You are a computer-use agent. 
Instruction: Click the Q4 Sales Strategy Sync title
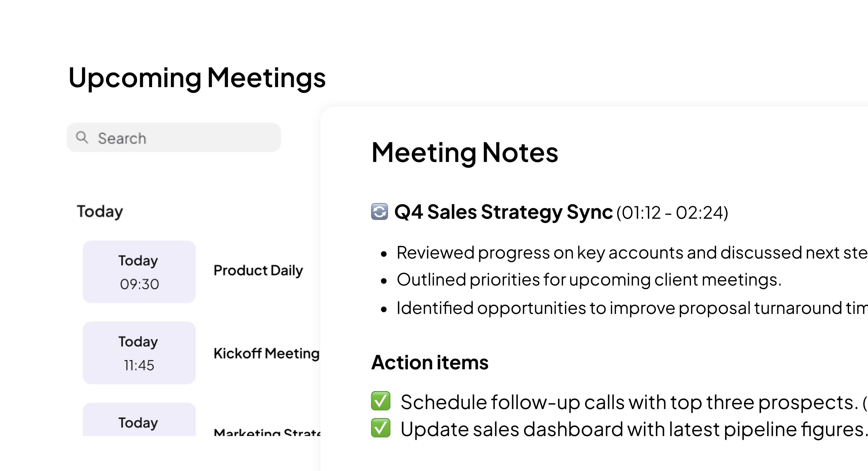[x=503, y=212]
